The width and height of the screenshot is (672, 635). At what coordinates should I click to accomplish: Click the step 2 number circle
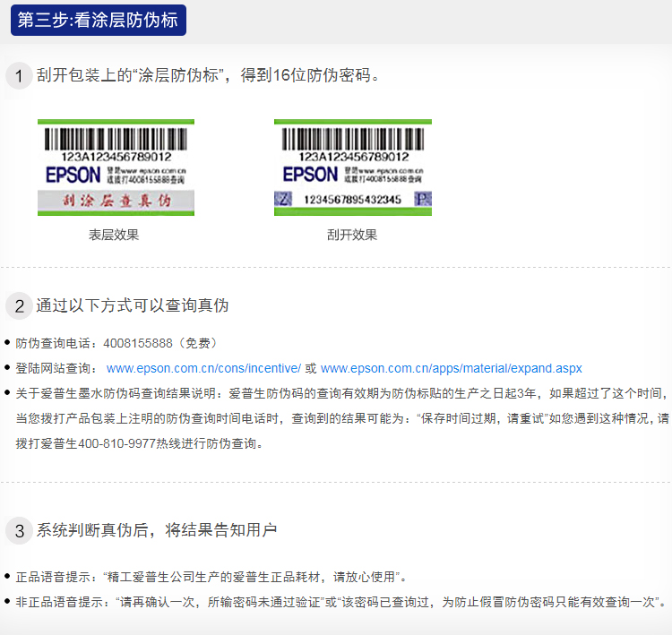point(19,306)
